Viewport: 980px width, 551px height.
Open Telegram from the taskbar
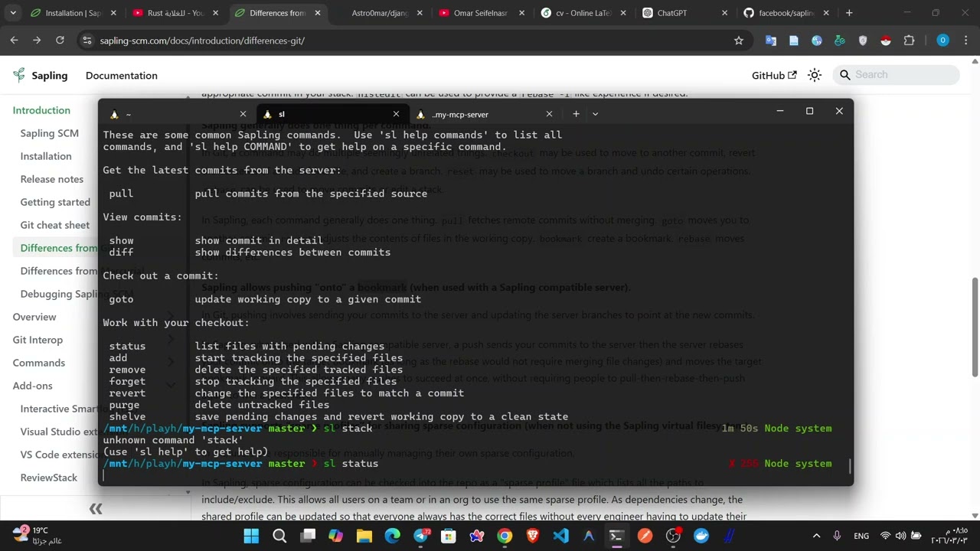click(420, 536)
